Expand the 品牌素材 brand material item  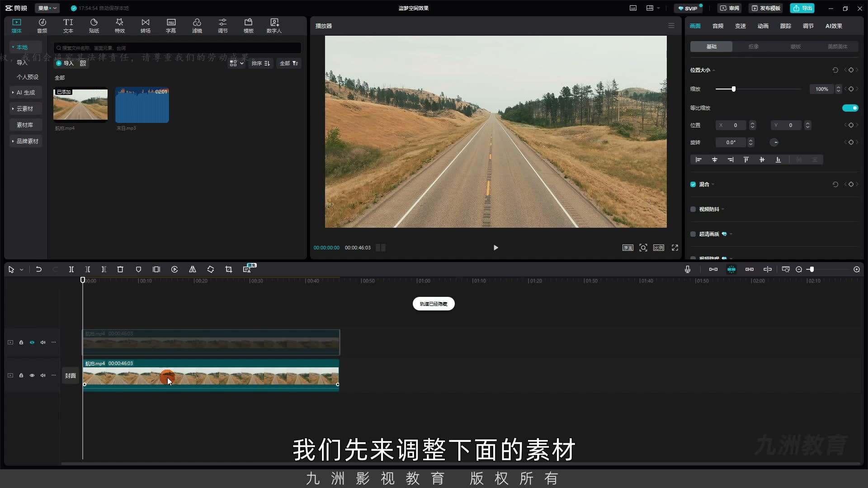click(26, 141)
